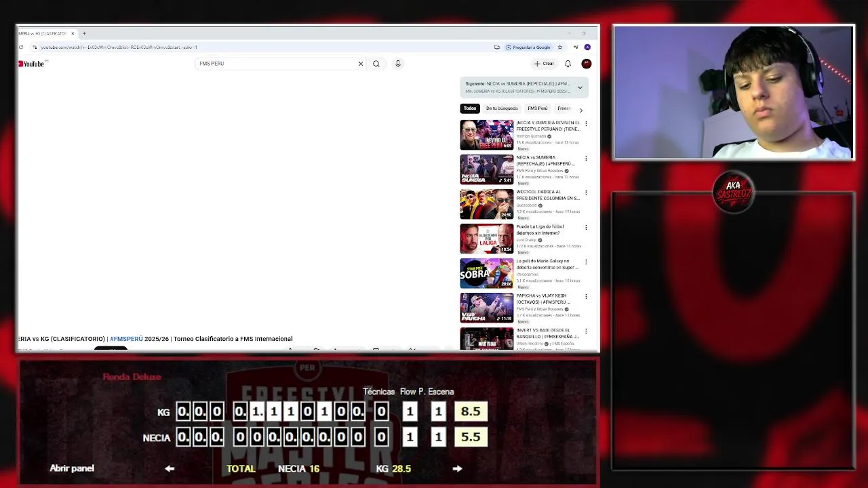Open options menu for NECIA Y SUMERIA REVIVEN

point(586,124)
